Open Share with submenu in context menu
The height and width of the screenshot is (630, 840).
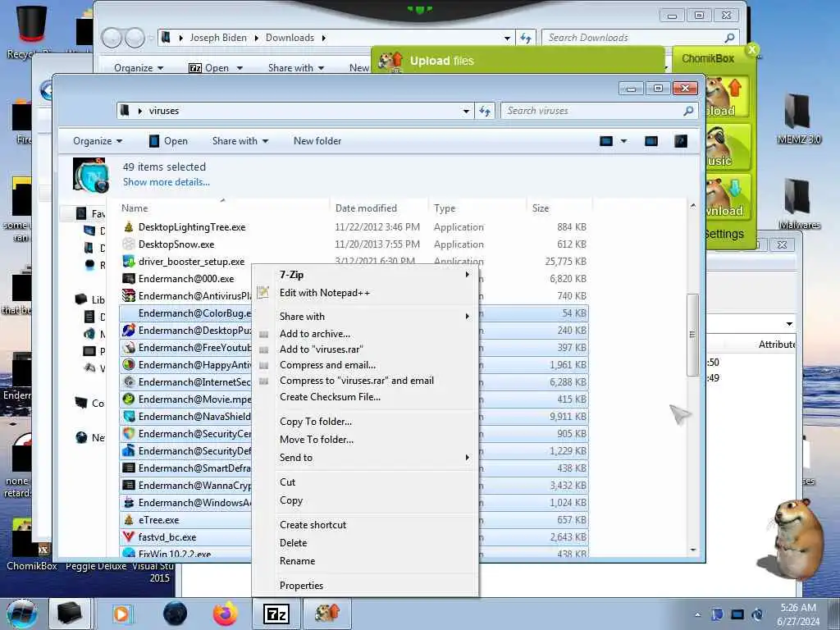364,316
